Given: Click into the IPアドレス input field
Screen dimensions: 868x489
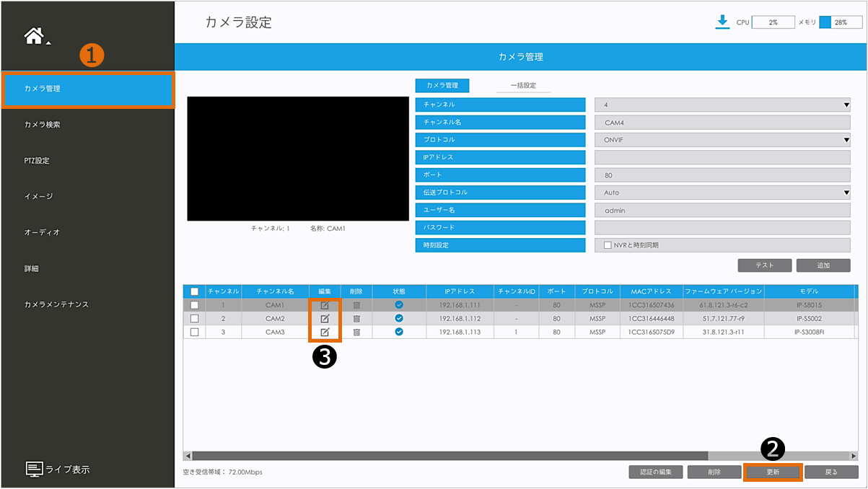Looking at the screenshot, I should point(722,157).
